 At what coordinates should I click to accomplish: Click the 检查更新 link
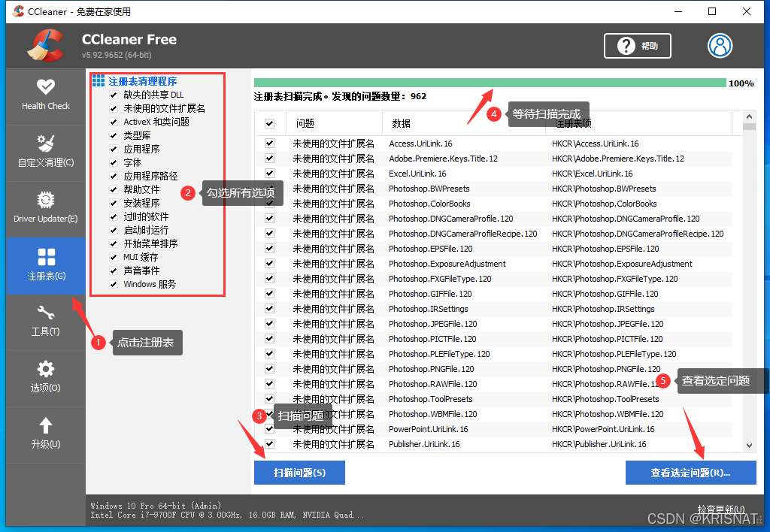[x=720, y=509]
